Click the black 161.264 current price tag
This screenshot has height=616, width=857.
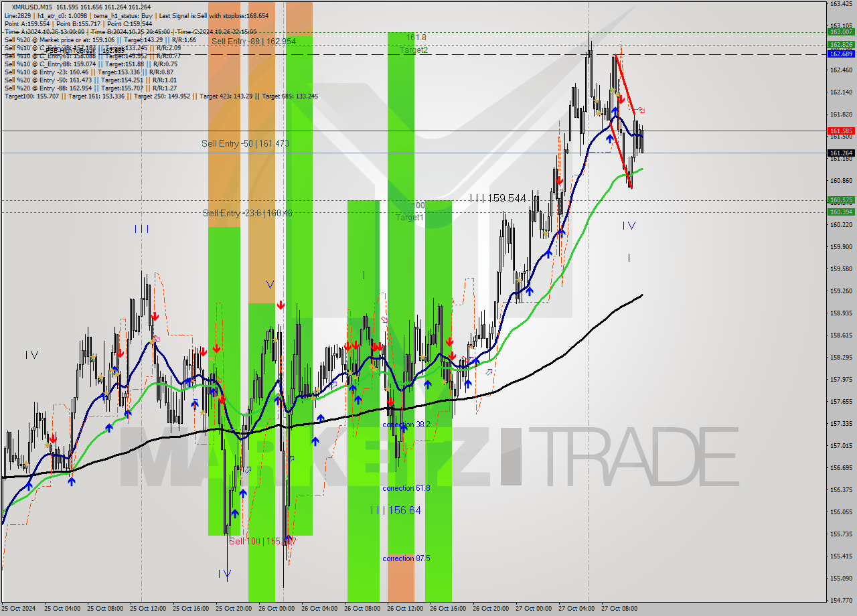[841, 153]
